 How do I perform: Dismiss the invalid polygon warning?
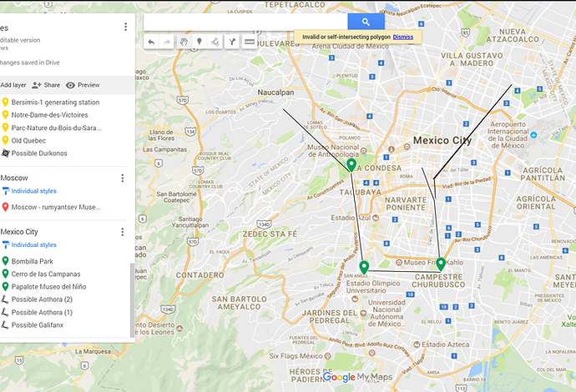click(x=403, y=37)
